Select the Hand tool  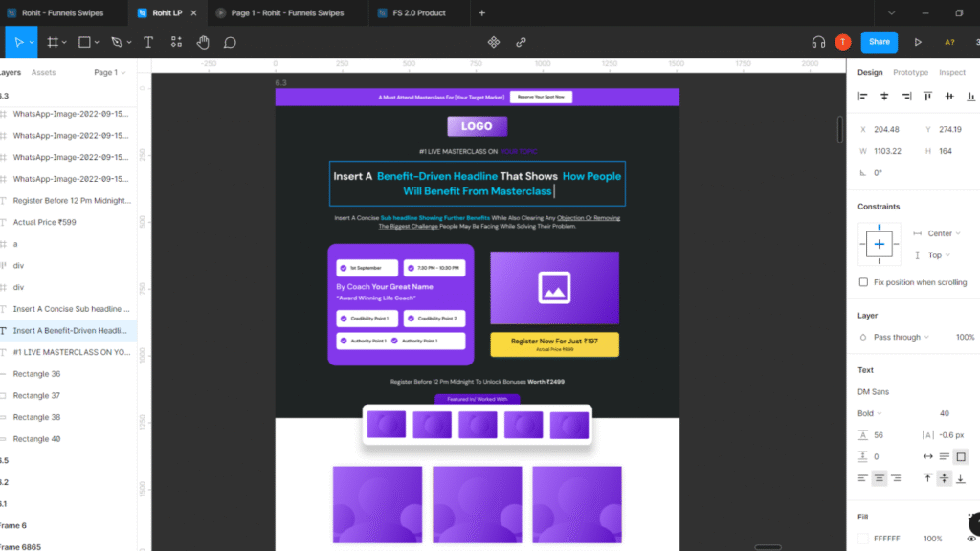203,42
